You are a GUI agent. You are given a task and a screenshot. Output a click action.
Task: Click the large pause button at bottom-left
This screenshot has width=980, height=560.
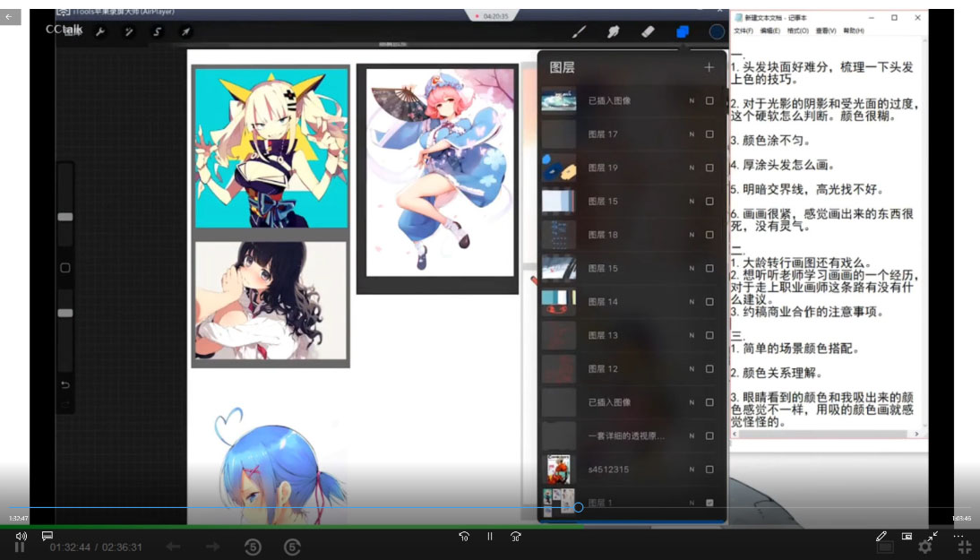point(20,547)
